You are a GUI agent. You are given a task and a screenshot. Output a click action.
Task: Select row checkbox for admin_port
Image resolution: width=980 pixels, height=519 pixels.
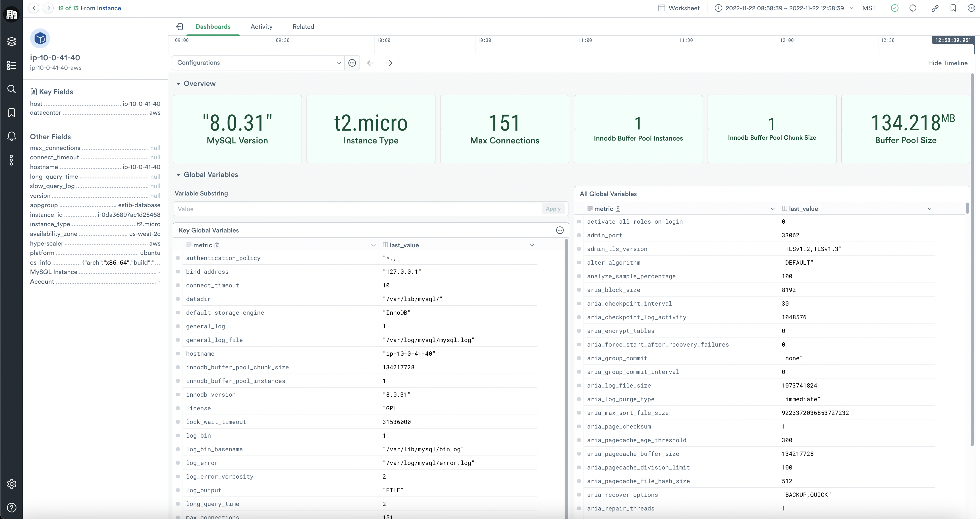579,235
